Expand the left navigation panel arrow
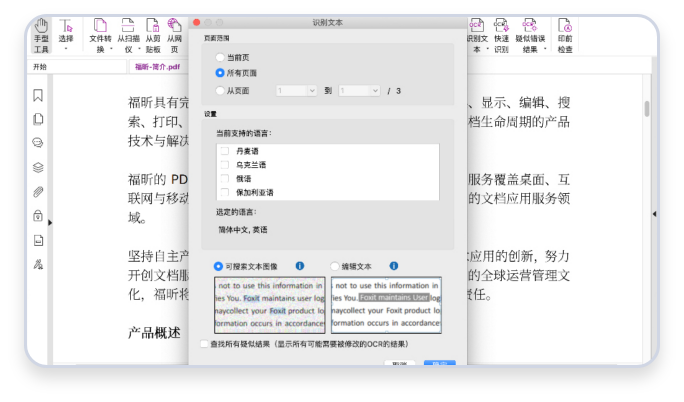This screenshot has width=684, height=402. (50, 222)
